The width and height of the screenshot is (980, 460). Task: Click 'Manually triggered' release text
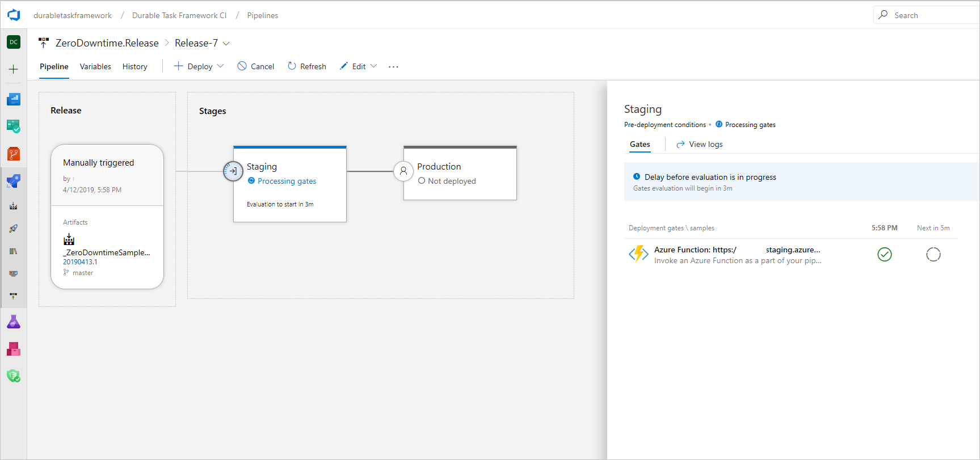point(99,163)
